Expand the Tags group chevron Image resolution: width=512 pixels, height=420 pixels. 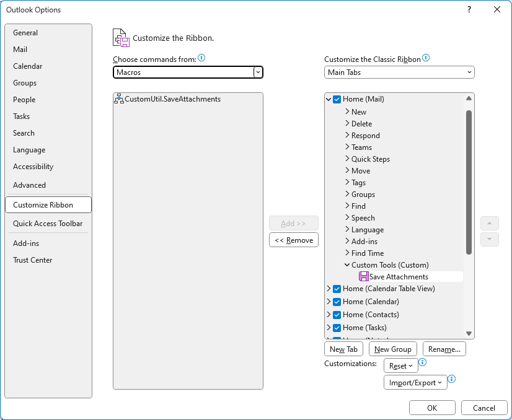347,182
